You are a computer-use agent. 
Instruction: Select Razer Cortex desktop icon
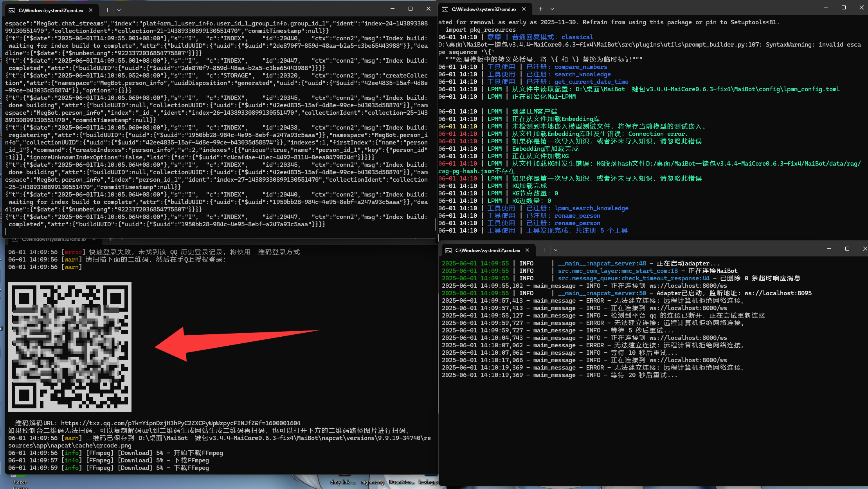click(20, 482)
